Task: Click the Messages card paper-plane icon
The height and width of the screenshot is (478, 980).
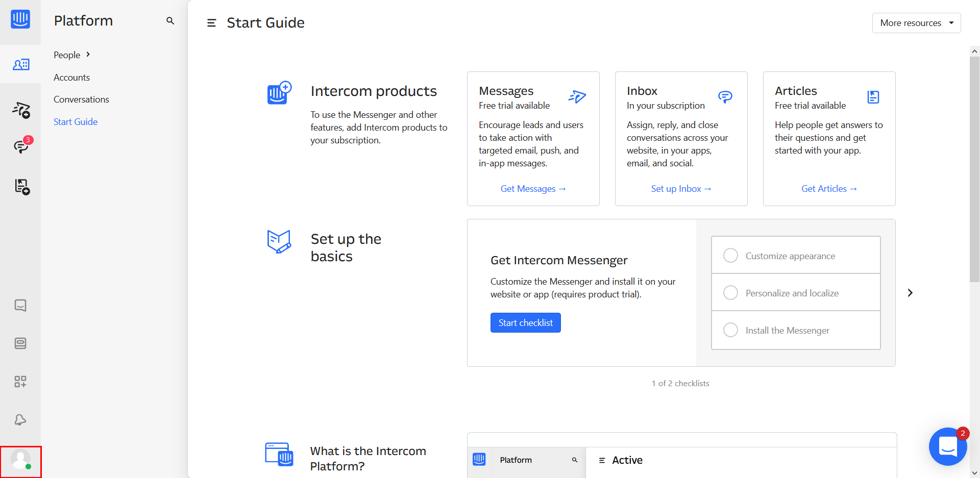Action: click(577, 96)
